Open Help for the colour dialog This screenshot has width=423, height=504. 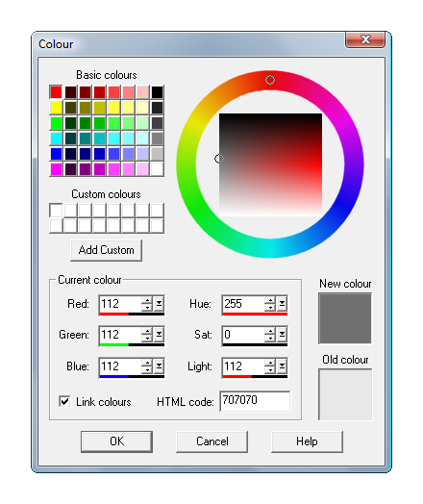point(307,441)
